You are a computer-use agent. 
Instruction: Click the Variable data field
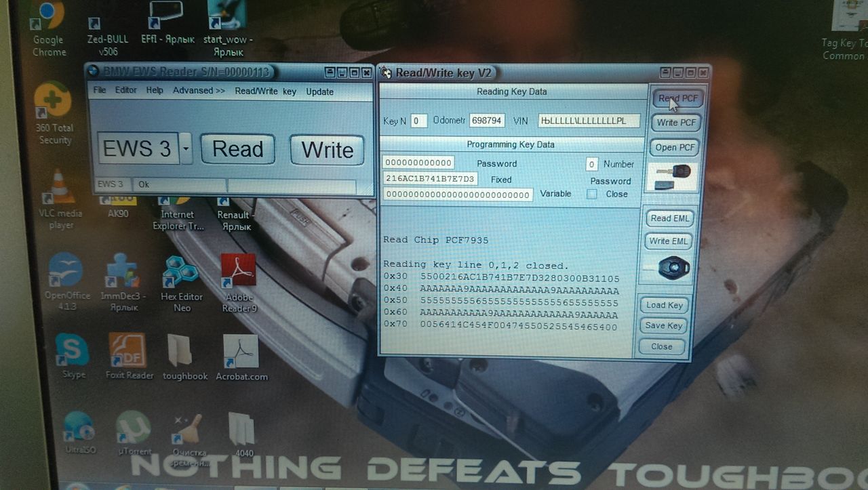458,195
